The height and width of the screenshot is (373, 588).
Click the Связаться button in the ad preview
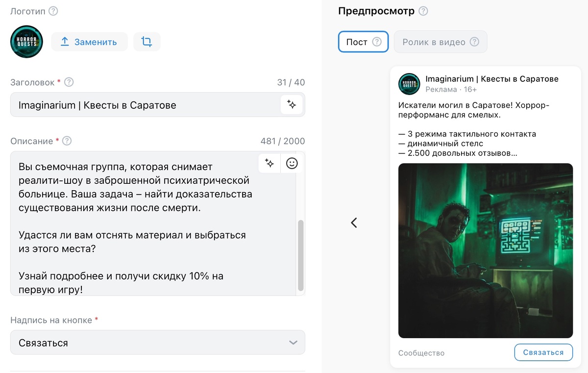coord(543,352)
